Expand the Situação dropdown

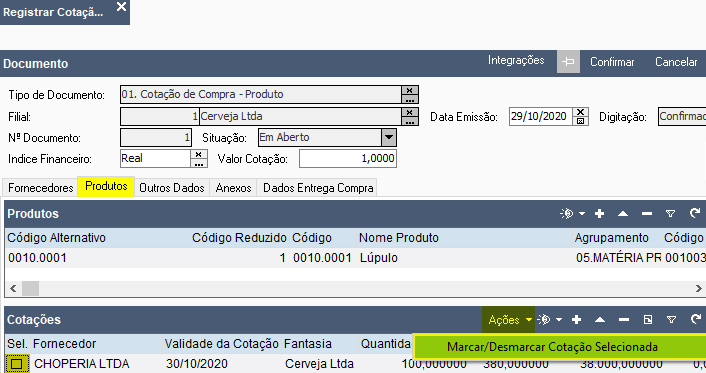pos(389,137)
